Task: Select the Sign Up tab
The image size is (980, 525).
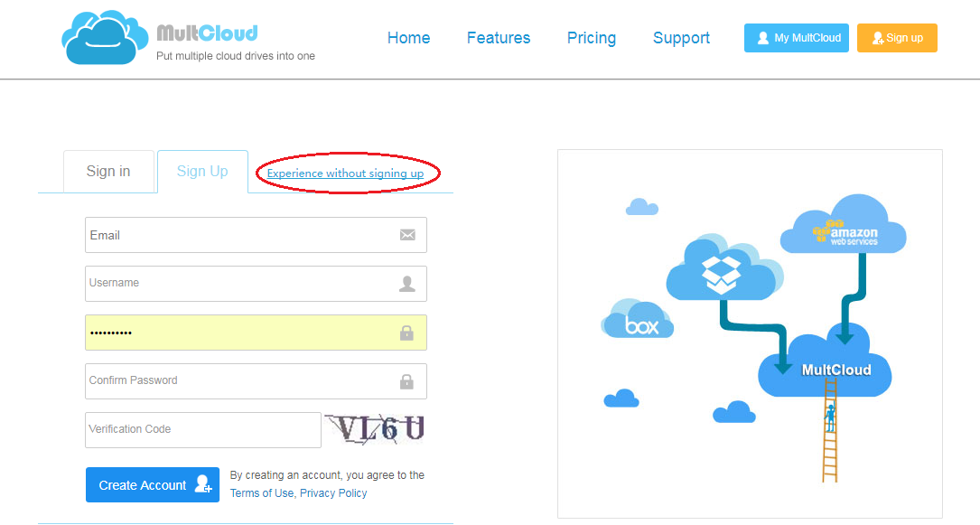Action: [202, 172]
